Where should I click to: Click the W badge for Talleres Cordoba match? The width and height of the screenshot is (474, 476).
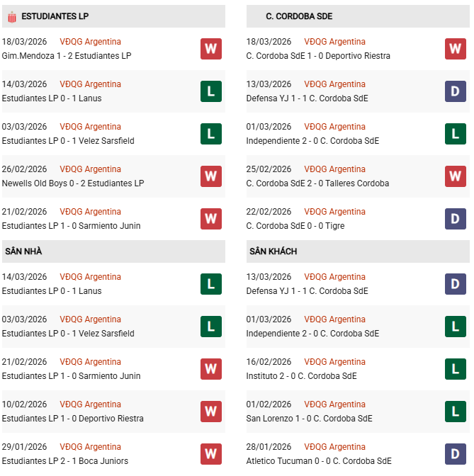coord(455,176)
